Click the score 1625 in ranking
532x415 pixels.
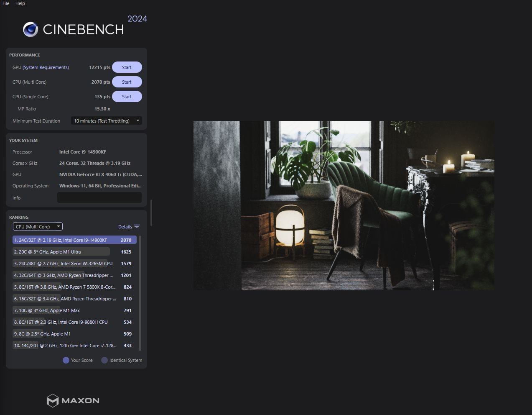[126, 252]
